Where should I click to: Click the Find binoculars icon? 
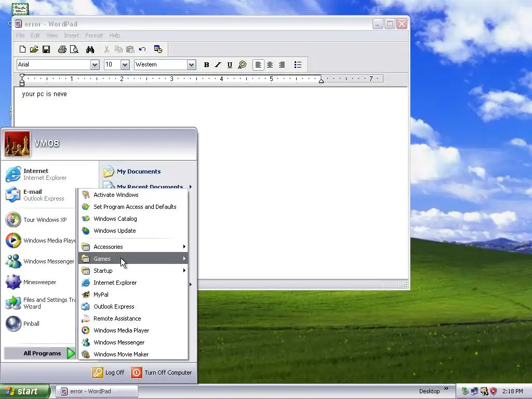tap(90, 49)
